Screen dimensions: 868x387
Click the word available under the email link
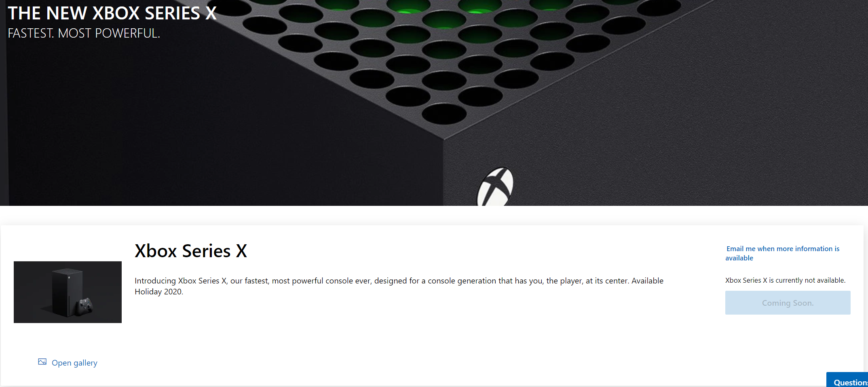(739, 258)
